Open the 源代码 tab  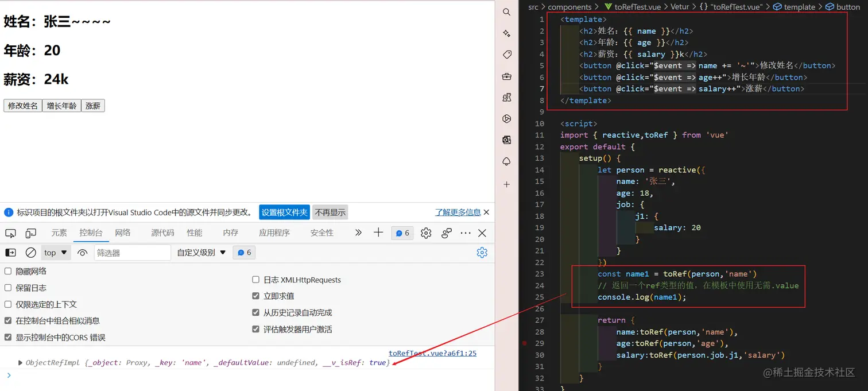pos(162,233)
